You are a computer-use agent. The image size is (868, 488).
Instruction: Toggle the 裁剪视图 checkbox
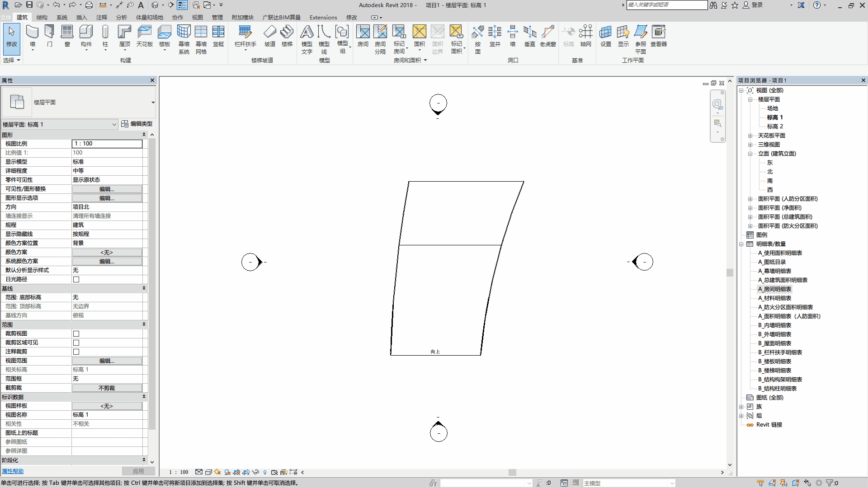76,333
